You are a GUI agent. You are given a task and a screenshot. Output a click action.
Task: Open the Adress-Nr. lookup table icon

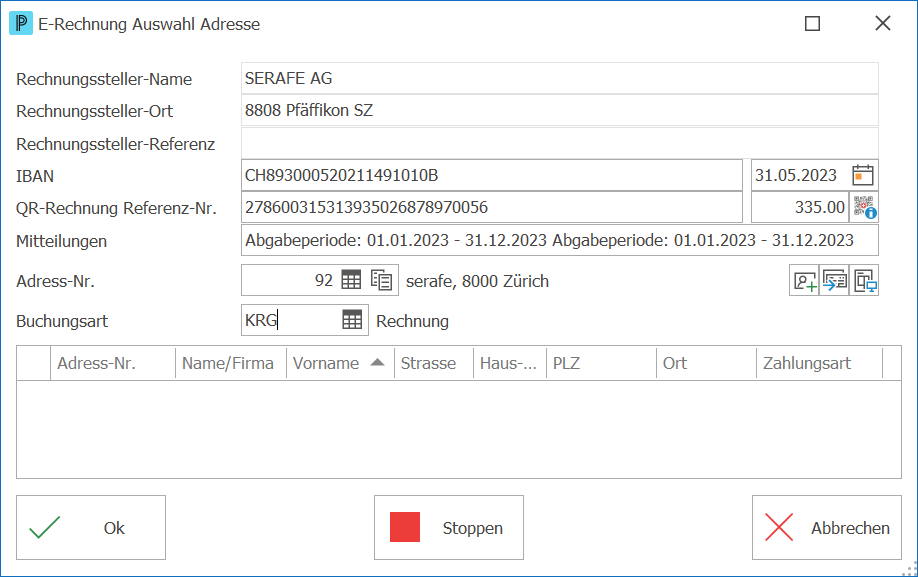pos(351,280)
